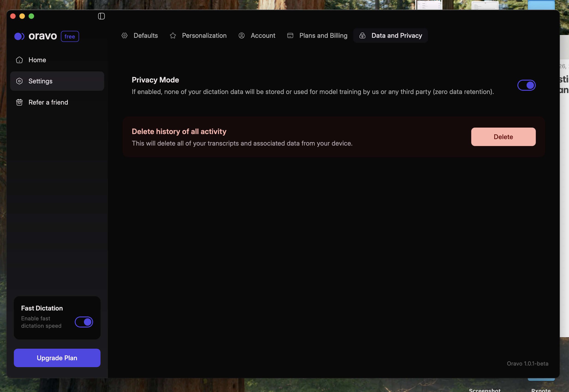Click the Settings hexagon icon
Image resolution: width=569 pixels, height=392 pixels.
tap(19, 81)
